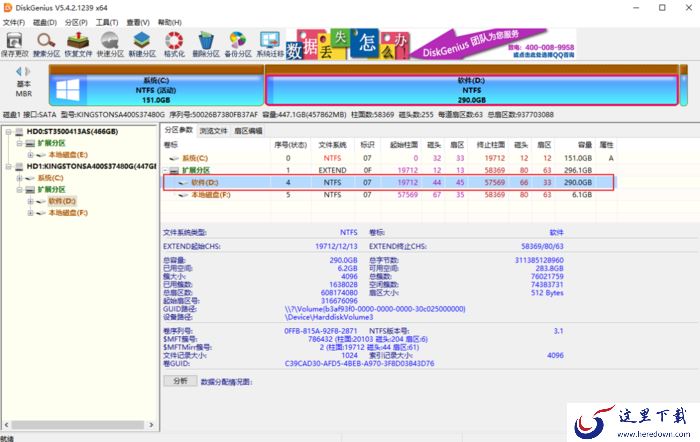Select 软件(D:) in the disk tree
Viewport: 700px width, 442px height.
click(62, 201)
